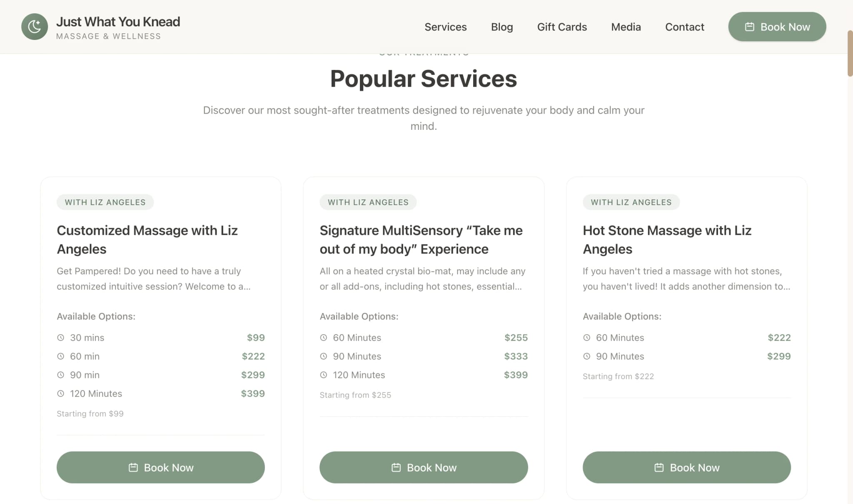Click the $333 price for 90 Minutes
This screenshot has height=504, width=853.
pyautogui.click(x=516, y=356)
